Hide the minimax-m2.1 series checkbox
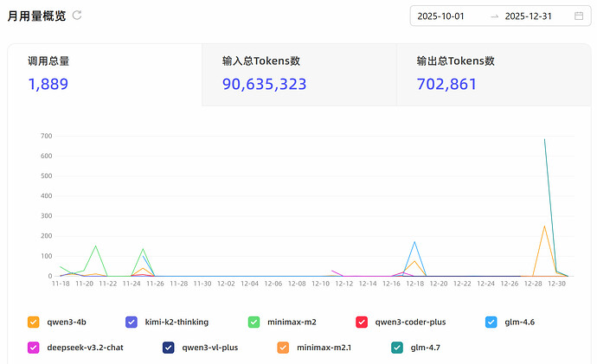This screenshot has width=597, height=364. tap(283, 348)
